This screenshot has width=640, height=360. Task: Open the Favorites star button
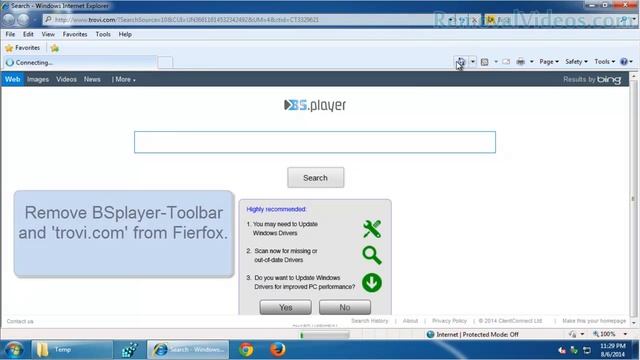[22, 48]
